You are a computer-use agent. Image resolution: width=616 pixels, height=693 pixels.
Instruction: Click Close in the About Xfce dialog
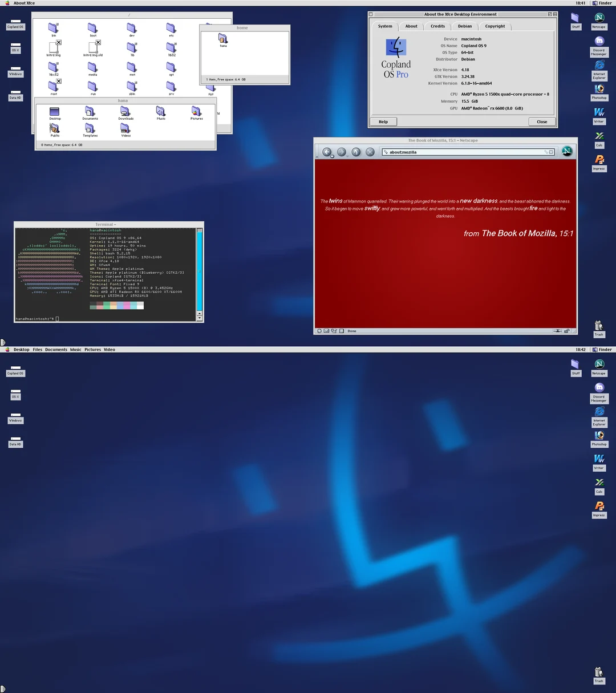[541, 121]
